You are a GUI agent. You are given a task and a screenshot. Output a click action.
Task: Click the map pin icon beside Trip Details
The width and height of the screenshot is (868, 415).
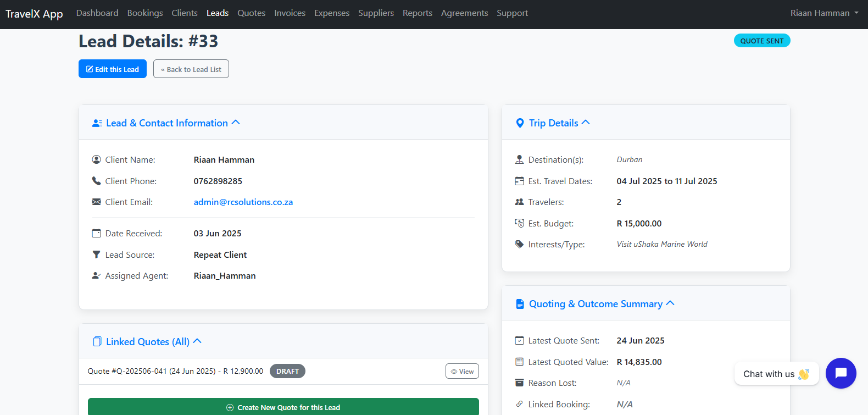(520, 123)
